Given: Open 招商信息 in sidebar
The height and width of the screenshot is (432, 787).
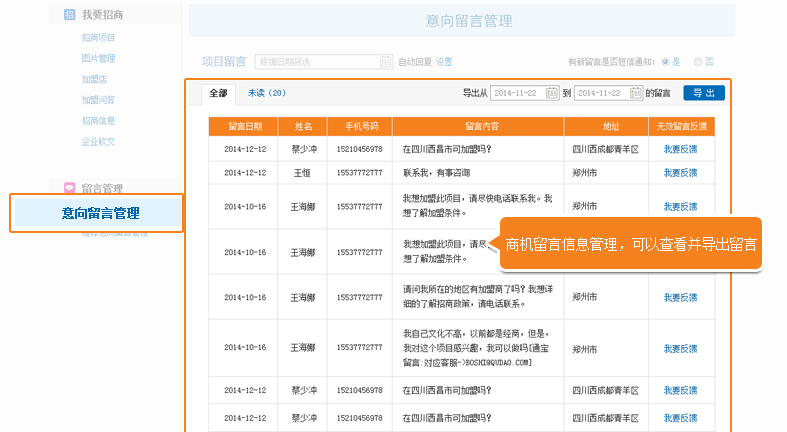Looking at the screenshot, I should pos(98,121).
